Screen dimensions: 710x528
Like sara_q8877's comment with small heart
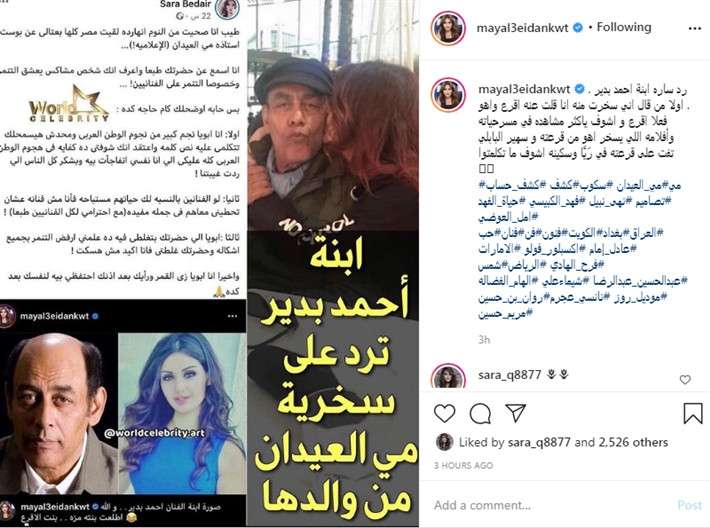(685, 379)
